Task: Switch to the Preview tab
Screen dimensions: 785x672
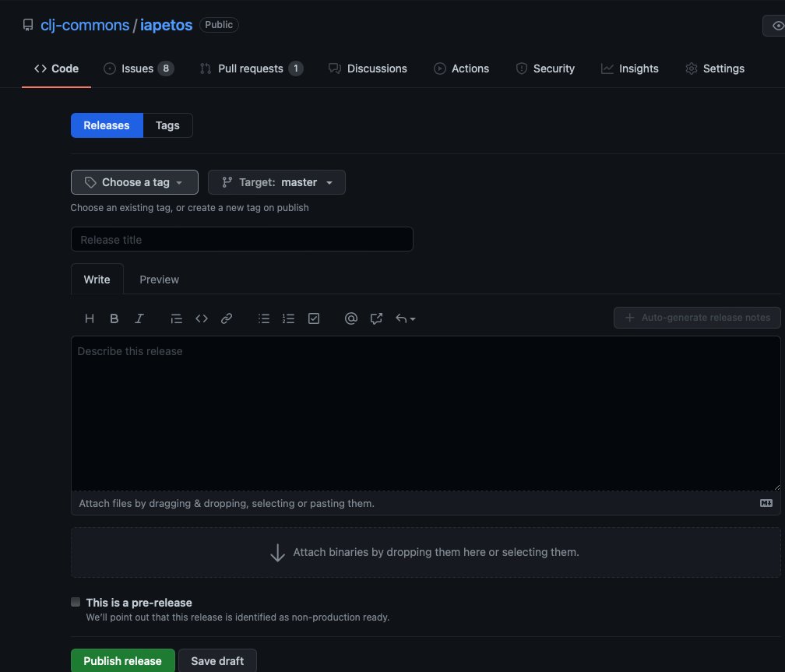Action: (x=159, y=280)
